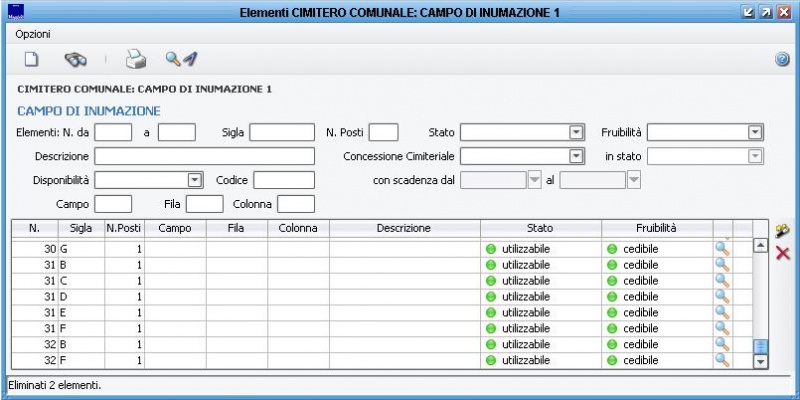Open details magnifier for row 30 G

(722, 249)
